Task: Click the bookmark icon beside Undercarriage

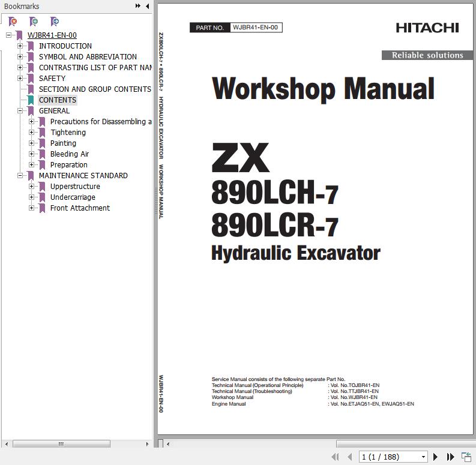Action: [42, 197]
